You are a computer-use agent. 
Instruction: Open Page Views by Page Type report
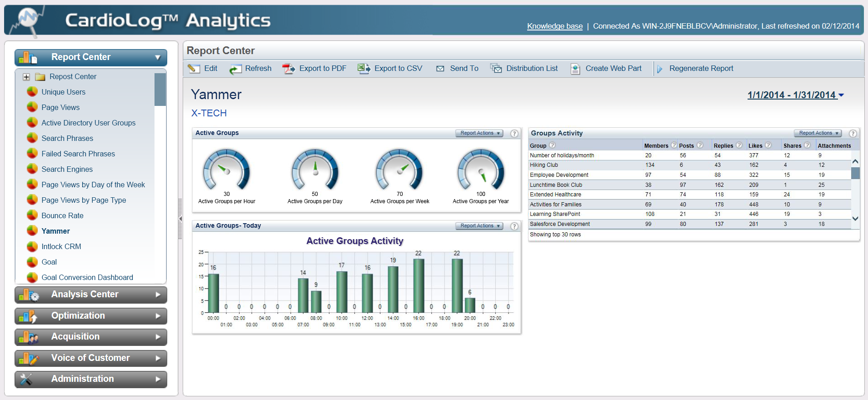point(84,200)
